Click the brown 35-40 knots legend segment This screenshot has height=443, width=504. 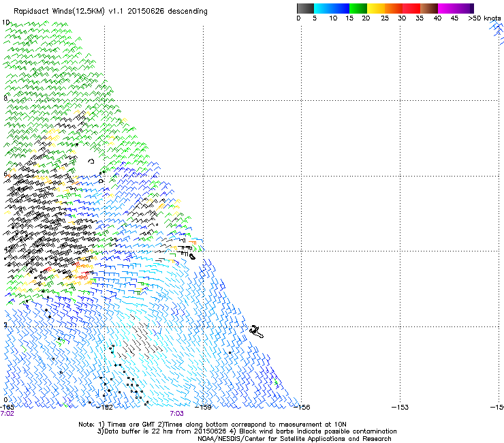429,8
